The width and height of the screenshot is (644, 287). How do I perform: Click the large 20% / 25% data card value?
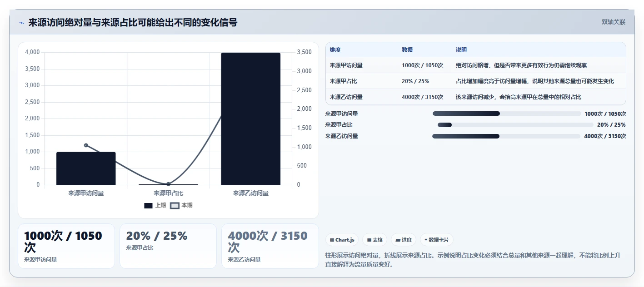click(x=157, y=236)
